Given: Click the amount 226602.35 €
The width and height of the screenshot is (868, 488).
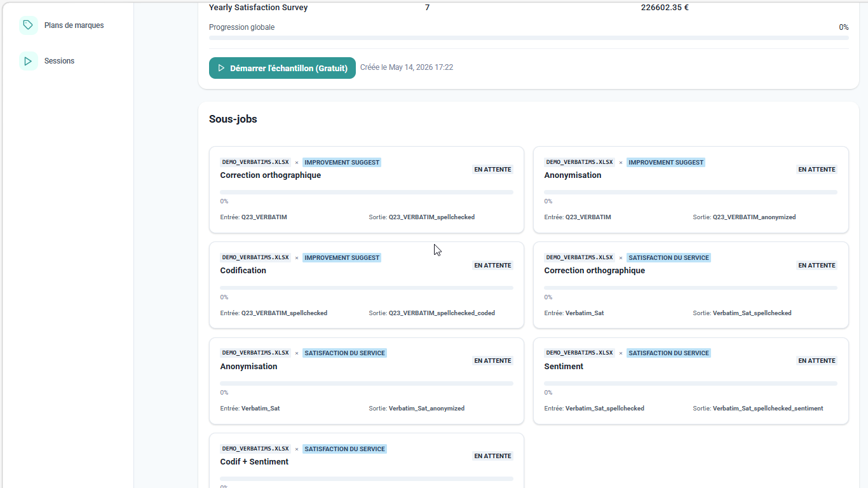Looking at the screenshot, I should pos(665,8).
